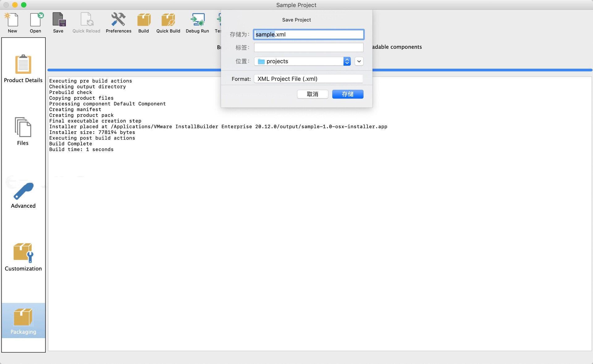Click the Save toolbar icon
This screenshot has width=593, height=364.
tap(58, 23)
